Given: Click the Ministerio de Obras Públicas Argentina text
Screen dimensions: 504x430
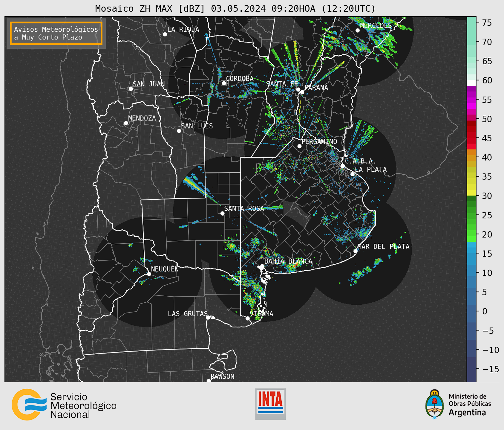Looking at the screenshot, I should 470,405.
